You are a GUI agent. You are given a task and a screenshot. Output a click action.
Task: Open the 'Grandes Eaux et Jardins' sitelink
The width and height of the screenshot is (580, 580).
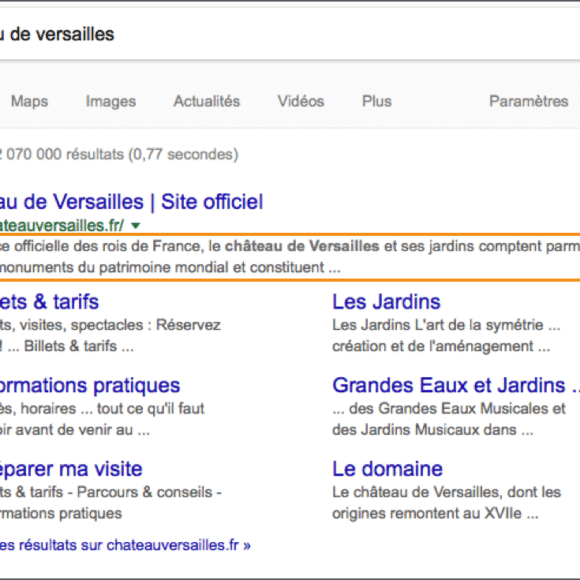click(449, 385)
